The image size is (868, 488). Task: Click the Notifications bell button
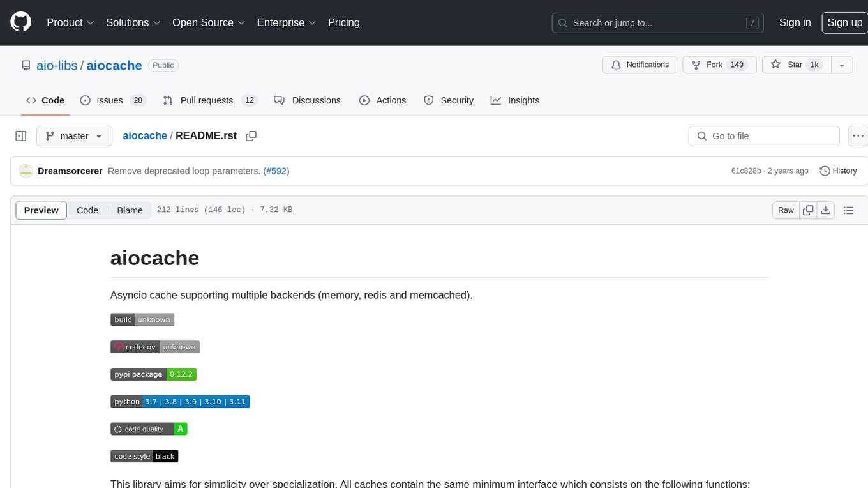coord(640,65)
